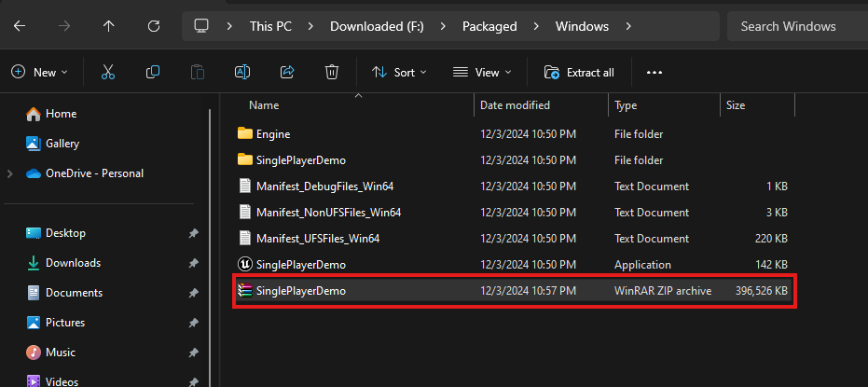This screenshot has width=868, height=387.
Task: Click the Delete trash can icon
Action: click(x=332, y=72)
